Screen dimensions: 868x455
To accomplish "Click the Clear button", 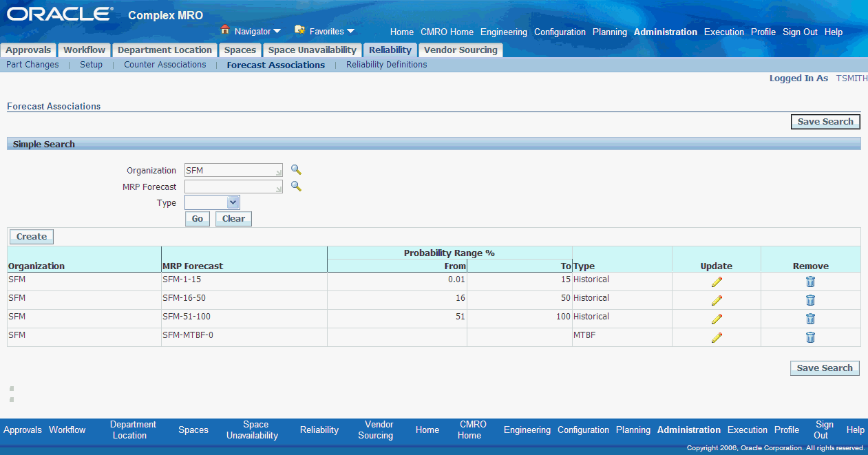I will [x=233, y=219].
